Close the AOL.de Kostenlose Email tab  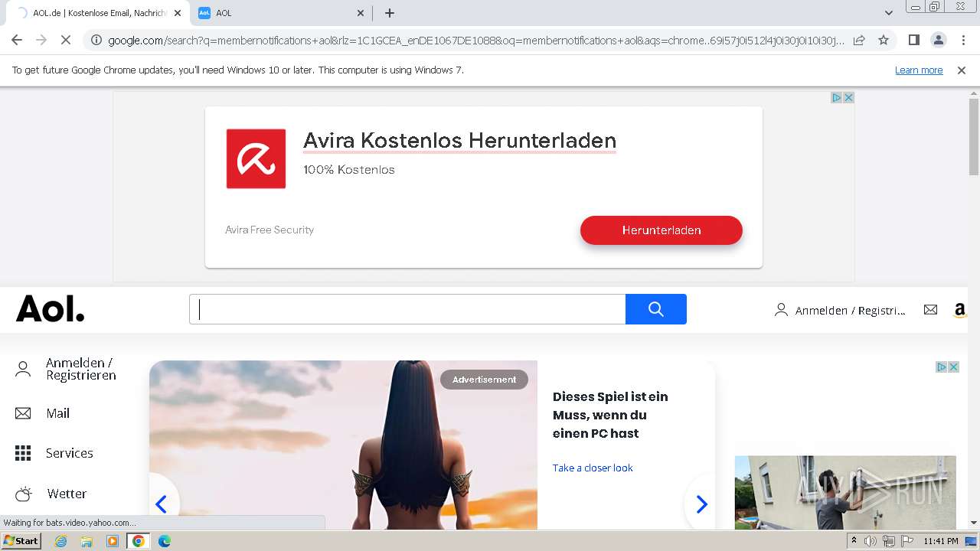(177, 13)
